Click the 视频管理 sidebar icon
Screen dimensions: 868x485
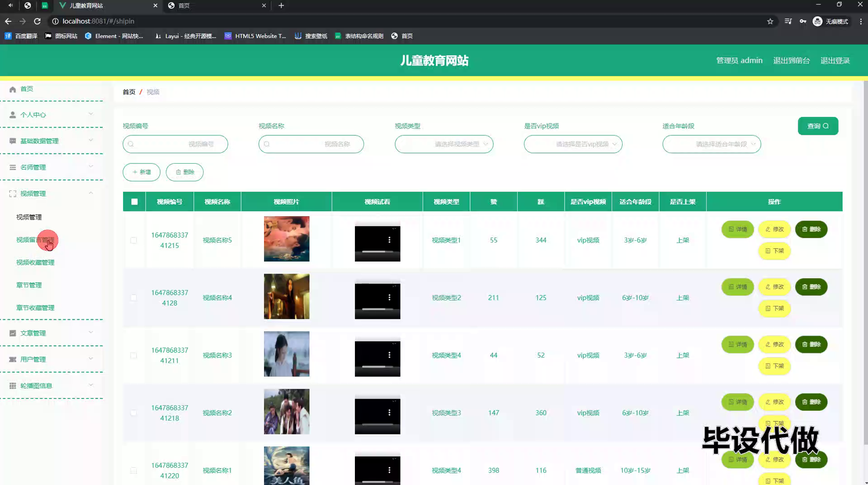pos(12,193)
